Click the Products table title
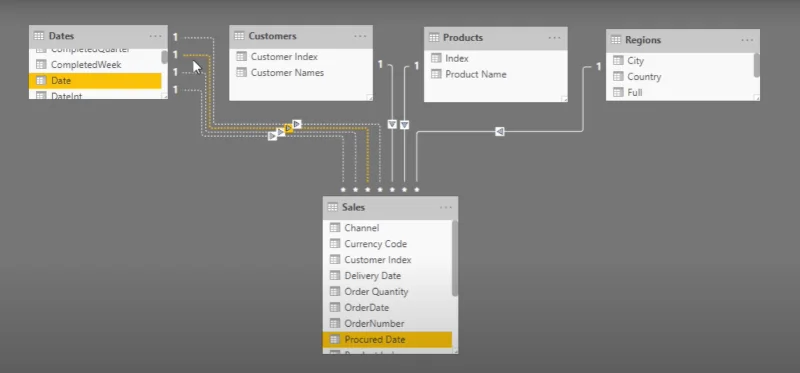800x373 pixels. click(463, 38)
